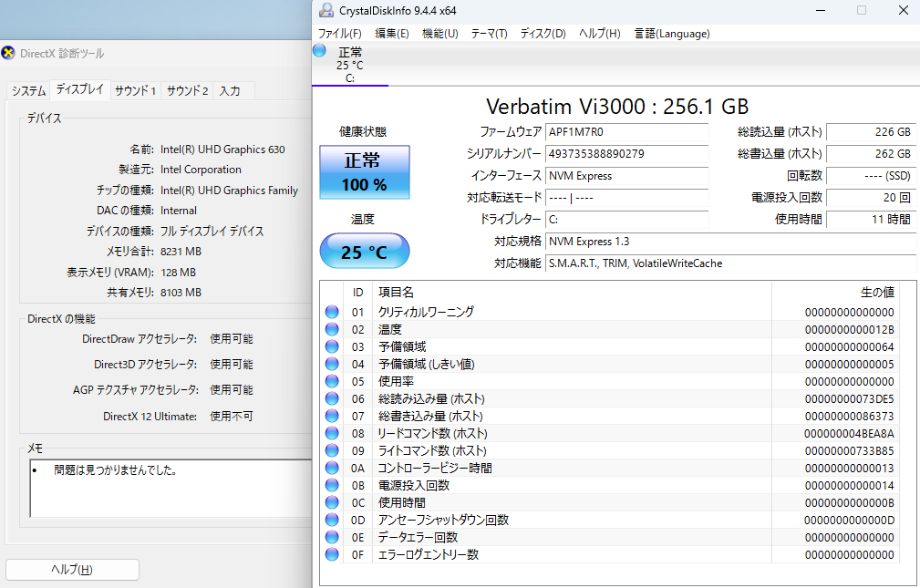
Task: Click the メモ text box in DirectX tool
Action: tap(171, 488)
